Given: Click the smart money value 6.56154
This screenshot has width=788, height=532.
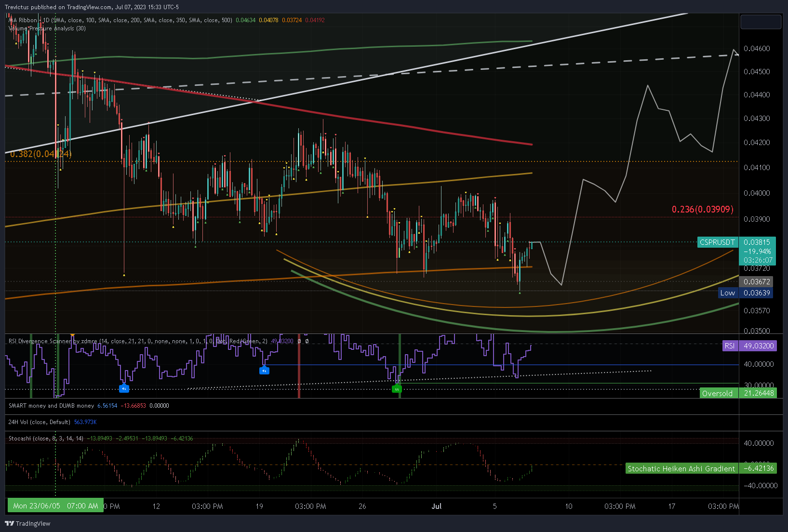Looking at the screenshot, I should 107,406.
